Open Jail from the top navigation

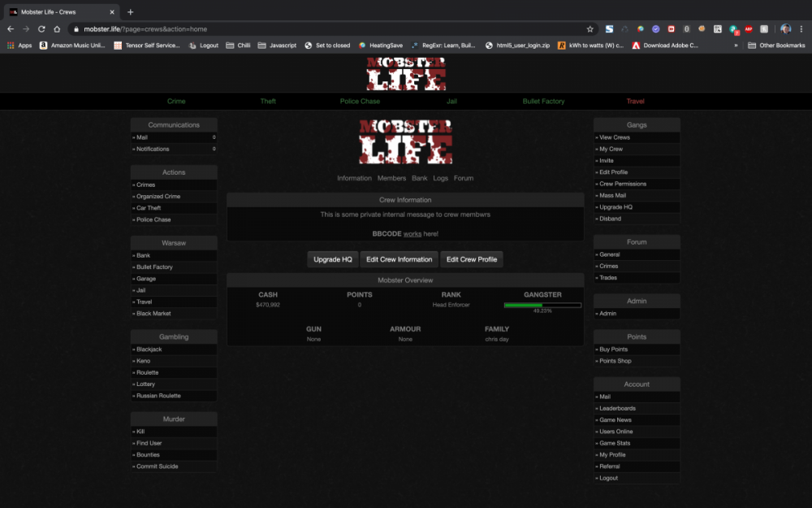tap(452, 101)
